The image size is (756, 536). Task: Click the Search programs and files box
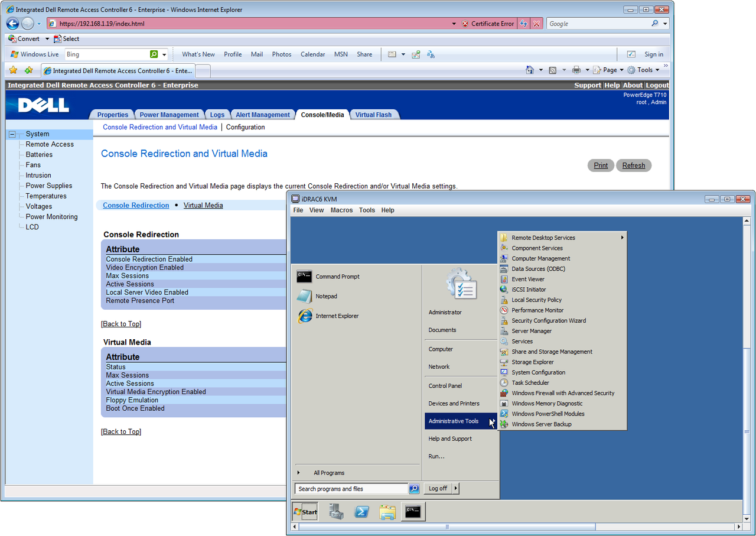(x=351, y=489)
